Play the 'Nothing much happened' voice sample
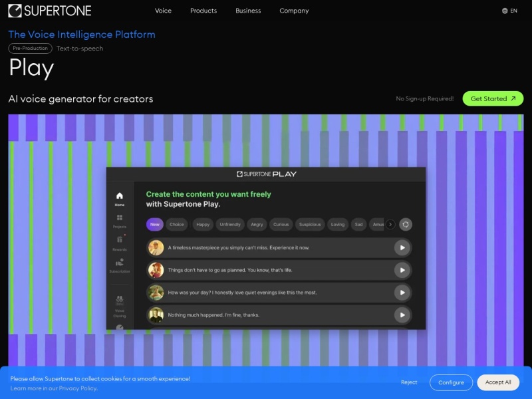532x399 pixels. (x=402, y=315)
